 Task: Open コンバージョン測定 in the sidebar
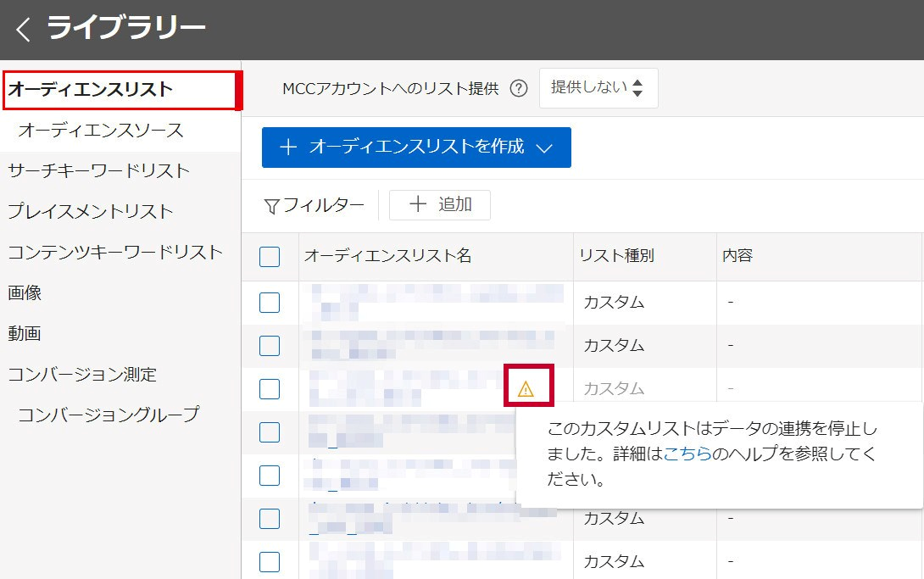(x=81, y=374)
